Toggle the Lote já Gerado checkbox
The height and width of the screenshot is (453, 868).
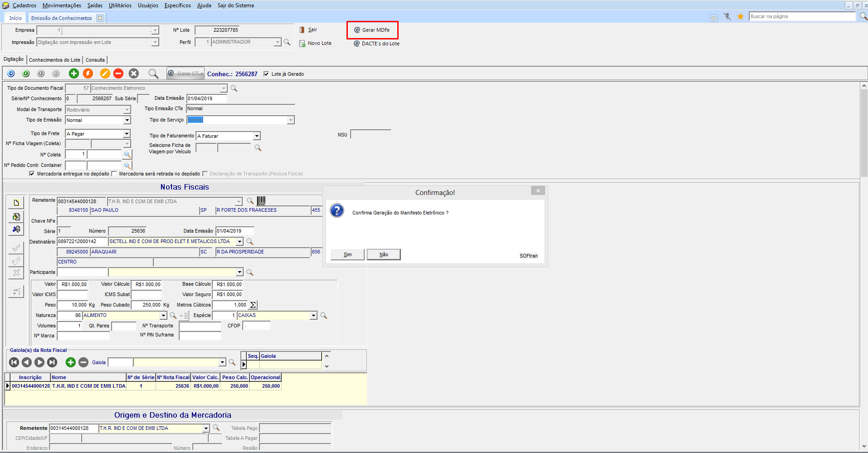tap(266, 74)
